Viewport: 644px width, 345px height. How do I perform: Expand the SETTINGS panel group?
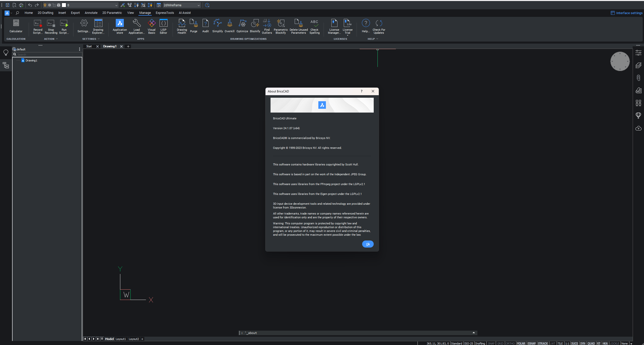tap(98, 39)
